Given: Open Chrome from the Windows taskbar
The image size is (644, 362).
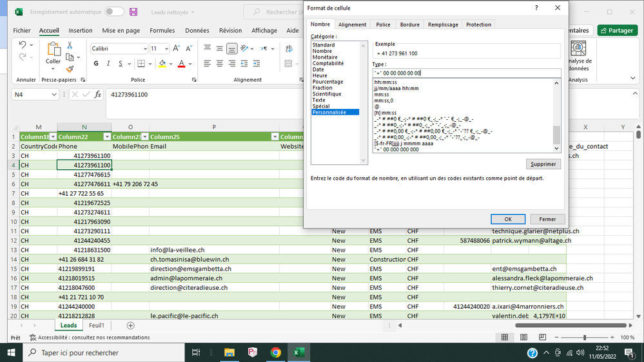Looking at the screenshot, I should 275,352.
